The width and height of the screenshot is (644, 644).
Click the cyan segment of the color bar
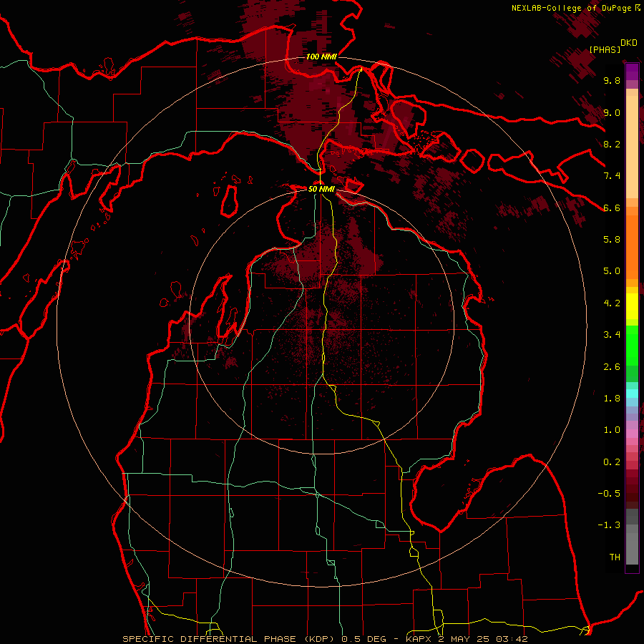632,394
